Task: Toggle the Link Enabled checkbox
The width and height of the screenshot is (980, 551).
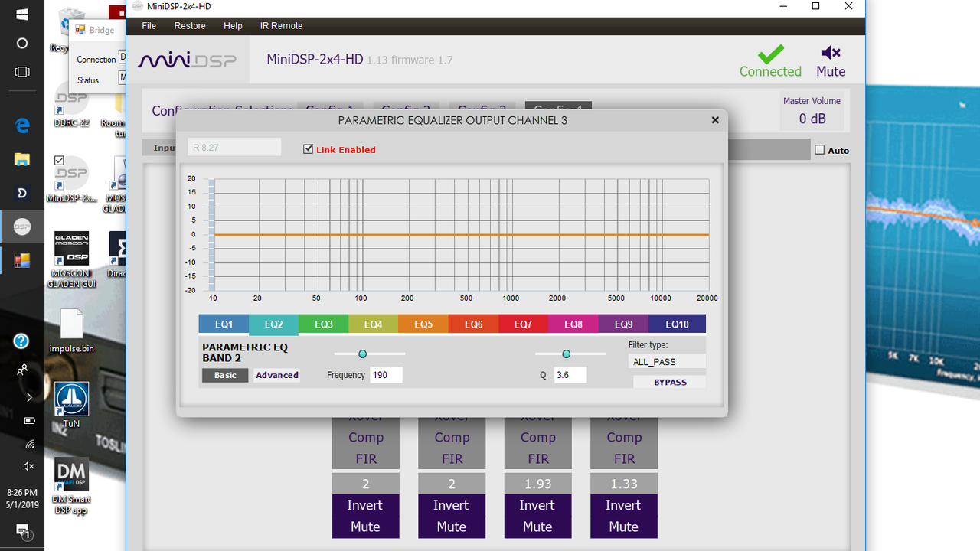Action: (308, 149)
